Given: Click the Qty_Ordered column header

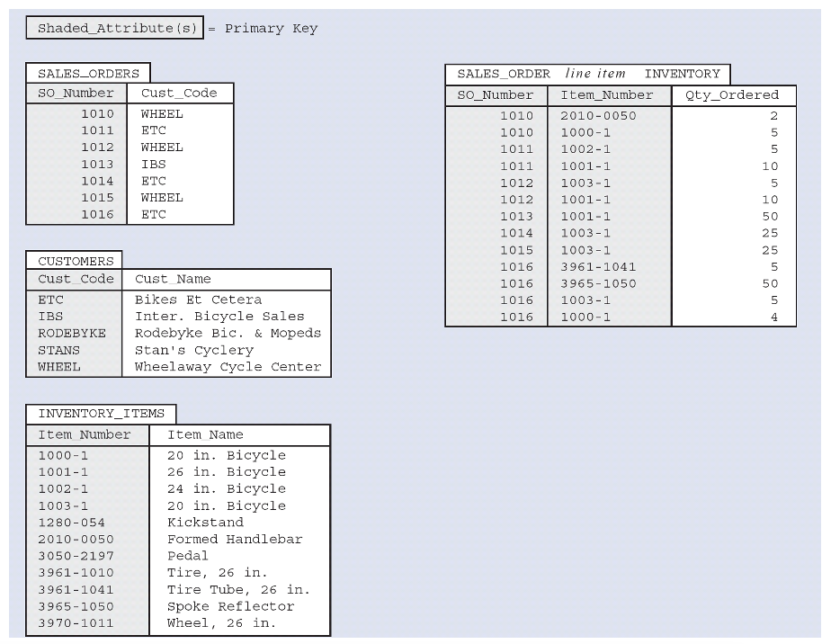Looking at the screenshot, I should point(733,94).
